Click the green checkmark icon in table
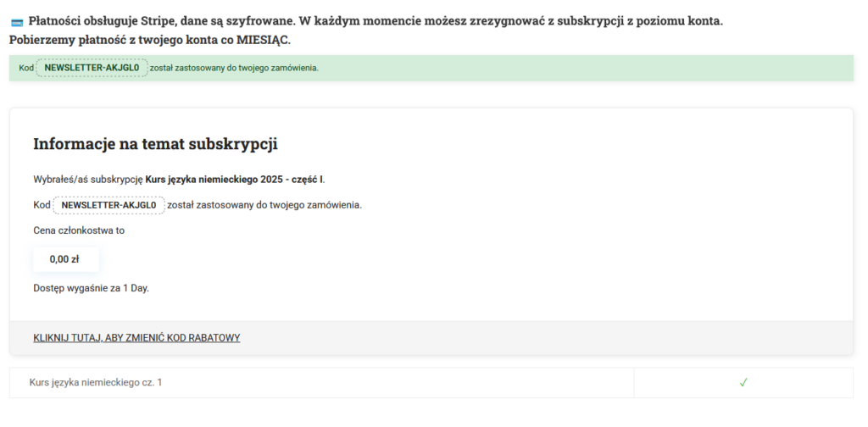Screen dimensions: 868x427 coord(743,382)
